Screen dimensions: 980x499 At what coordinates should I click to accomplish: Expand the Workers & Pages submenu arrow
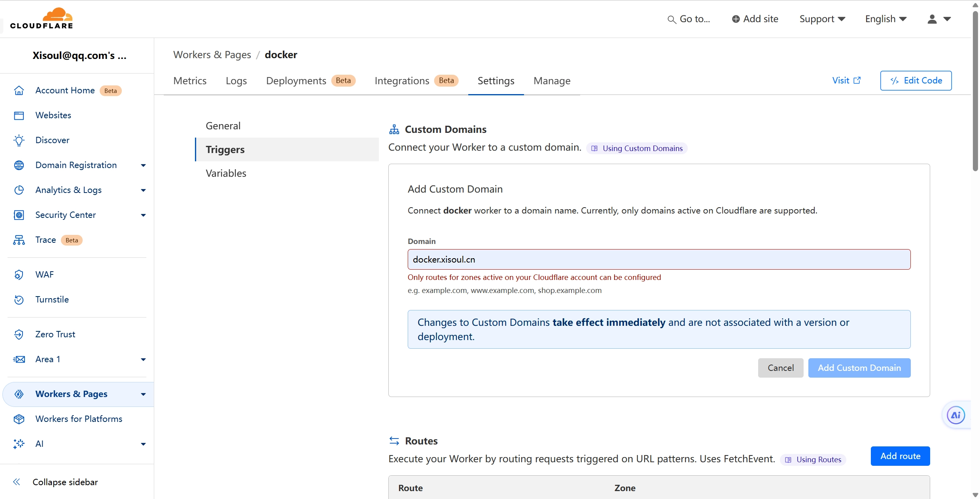point(143,394)
